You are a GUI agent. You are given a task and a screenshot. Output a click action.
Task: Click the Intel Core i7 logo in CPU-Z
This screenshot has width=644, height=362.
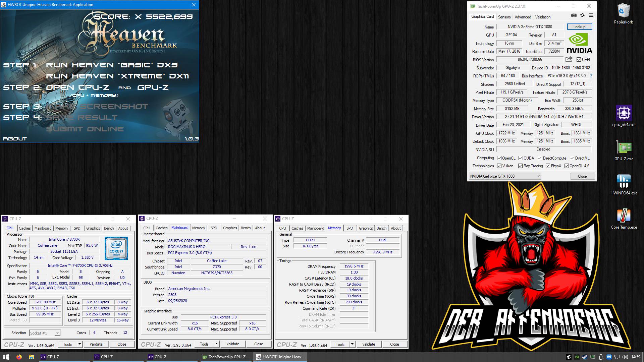coord(116,248)
